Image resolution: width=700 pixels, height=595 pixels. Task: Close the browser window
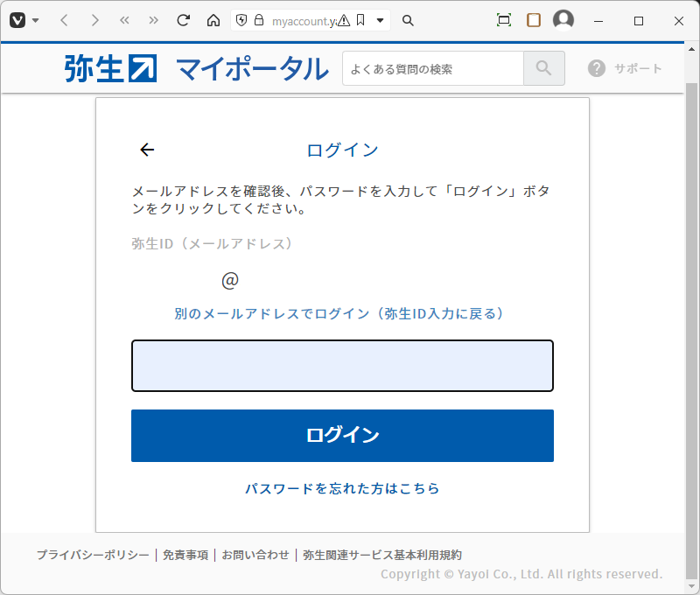[679, 21]
